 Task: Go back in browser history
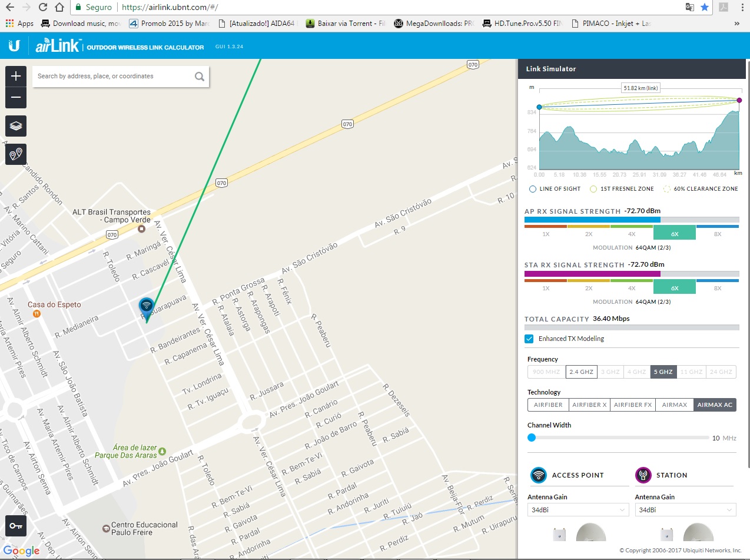[x=10, y=8]
